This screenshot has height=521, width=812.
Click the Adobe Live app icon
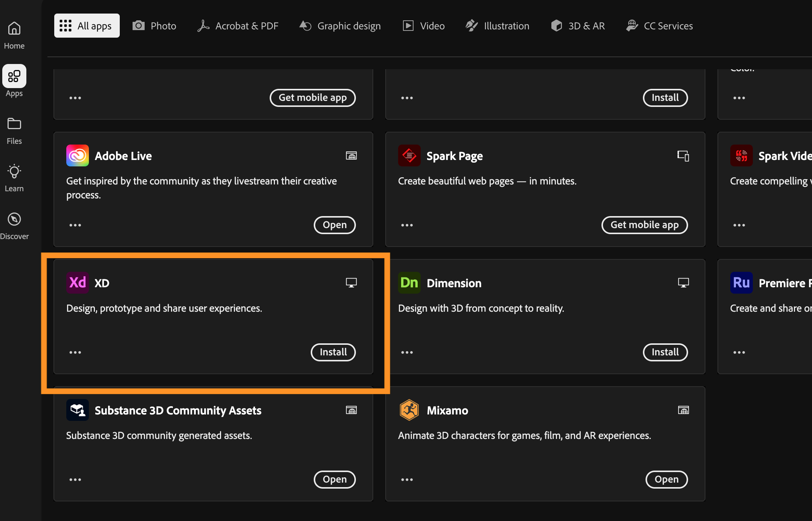(x=77, y=155)
